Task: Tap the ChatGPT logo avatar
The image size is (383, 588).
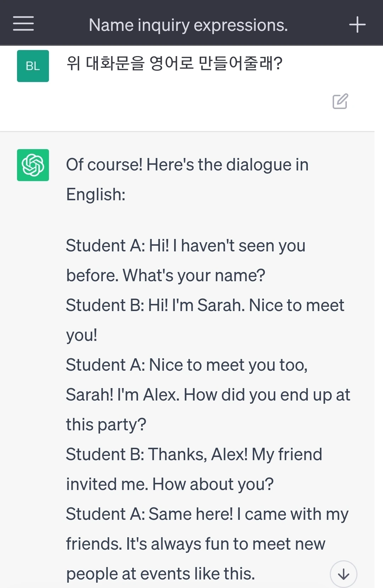Action: coord(33,165)
